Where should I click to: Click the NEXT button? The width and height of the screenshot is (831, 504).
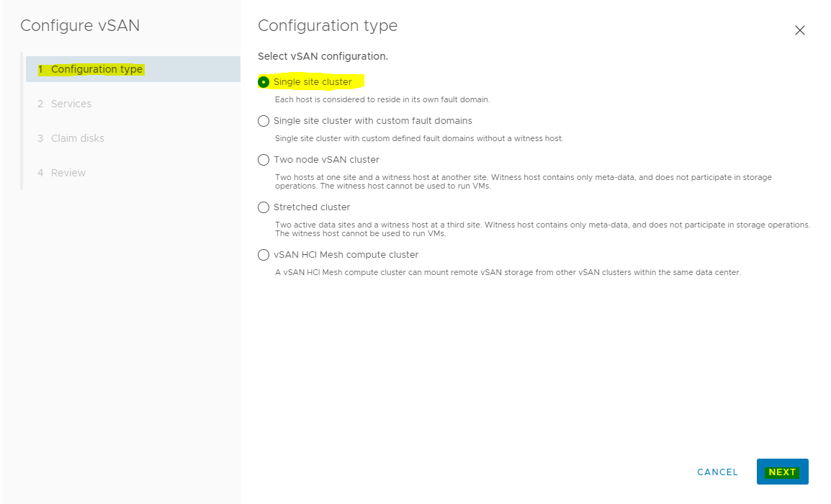782,472
